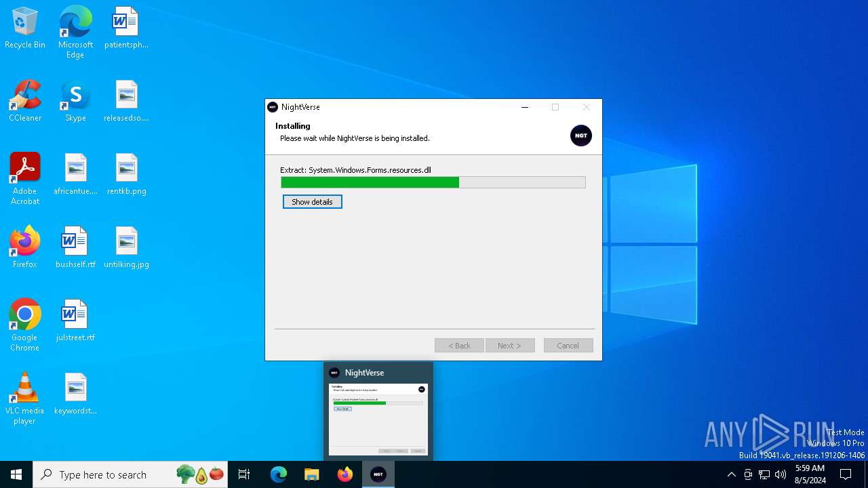
Task: Click the 'Installing' header text
Action: (293, 126)
